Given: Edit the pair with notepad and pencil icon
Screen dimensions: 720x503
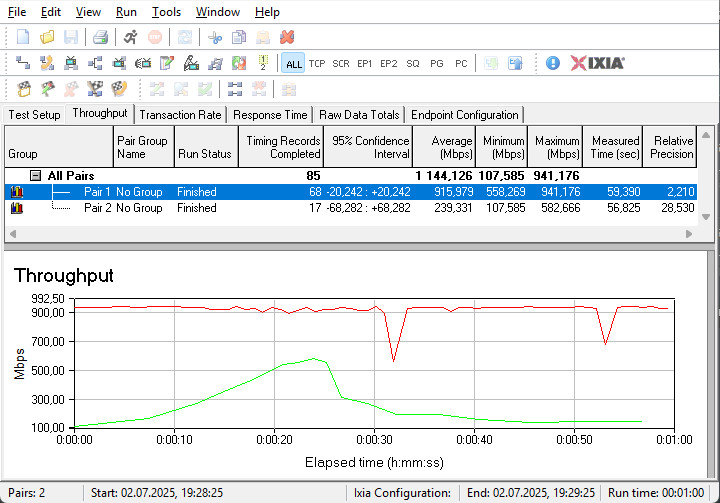Looking at the screenshot, I should click(x=167, y=63).
